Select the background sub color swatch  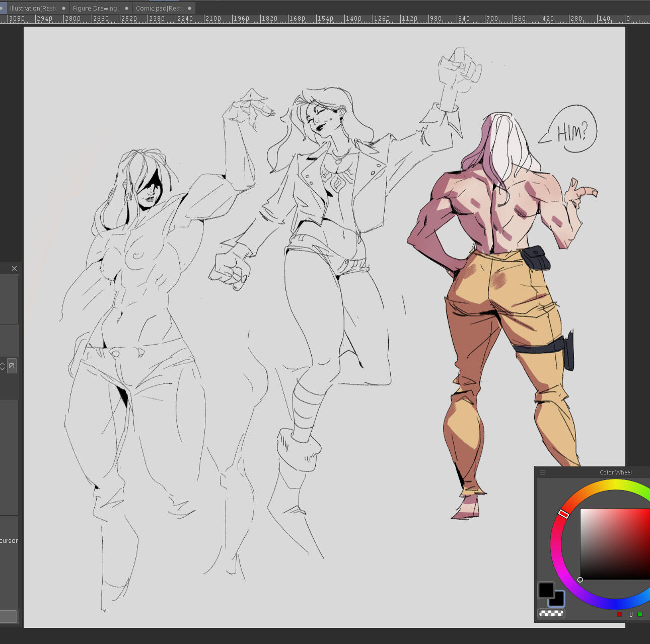pos(558,600)
